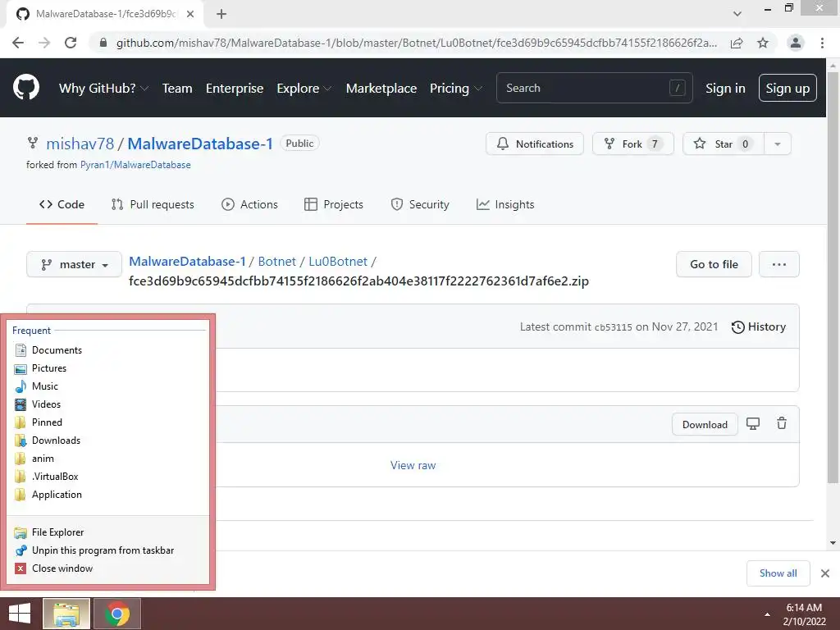This screenshot has width=840, height=630.
Task: Close the downloads bar with X
Action: [825, 573]
